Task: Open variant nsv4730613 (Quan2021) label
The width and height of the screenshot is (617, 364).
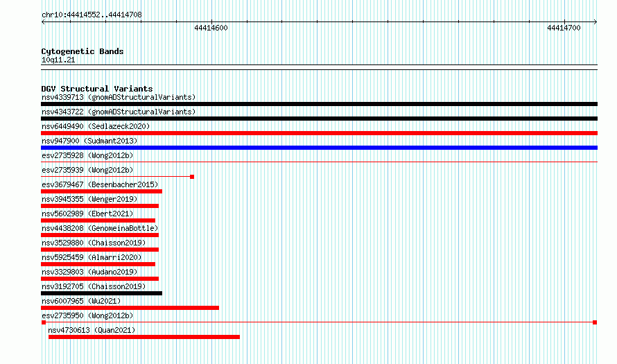Action: (92, 330)
